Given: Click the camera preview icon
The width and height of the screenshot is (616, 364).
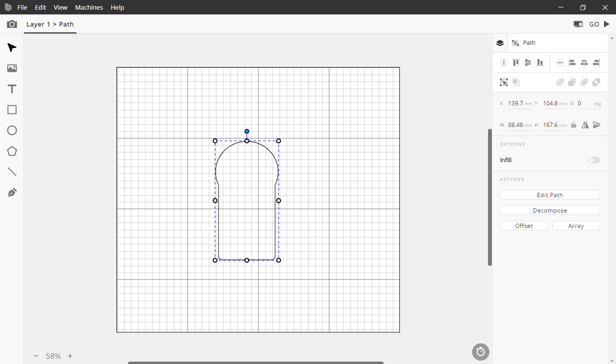Looking at the screenshot, I should (12, 24).
